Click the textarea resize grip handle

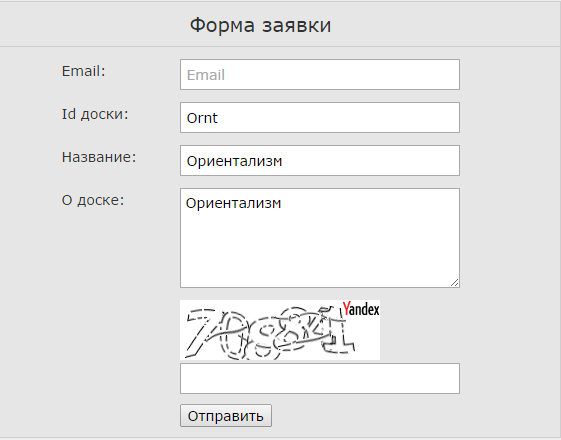pos(454,283)
